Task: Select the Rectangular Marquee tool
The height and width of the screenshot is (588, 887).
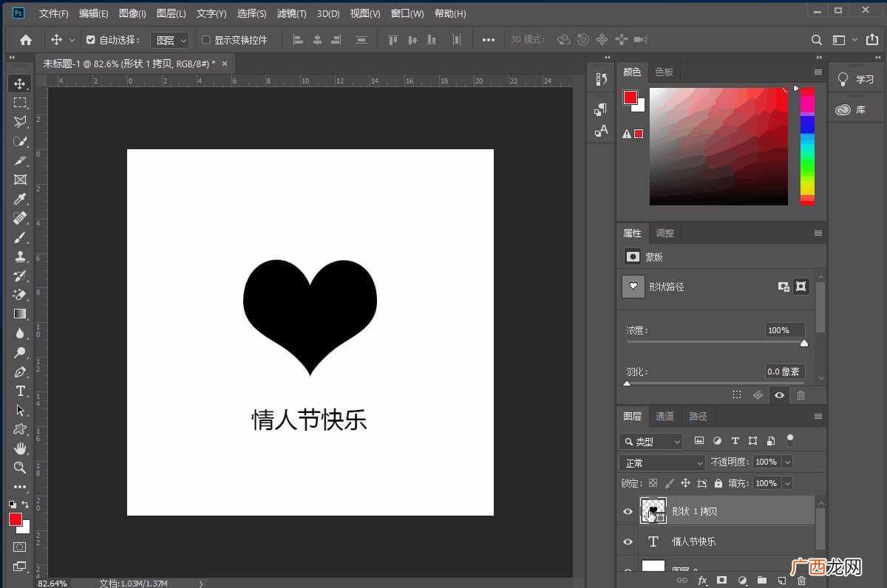Action: tap(20, 103)
